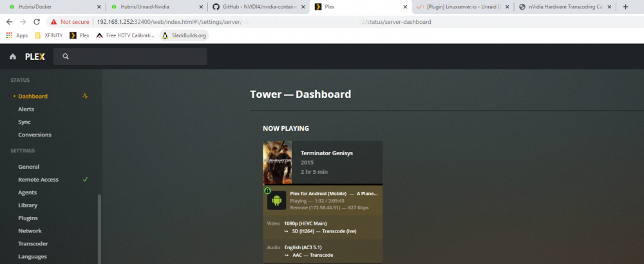Close the GitHub NVIDIA tab
This screenshot has width=644, height=264.
point(303,7)
